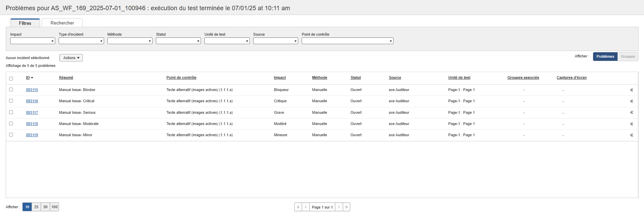Open the Impact filter dropdown

point(33,41)
